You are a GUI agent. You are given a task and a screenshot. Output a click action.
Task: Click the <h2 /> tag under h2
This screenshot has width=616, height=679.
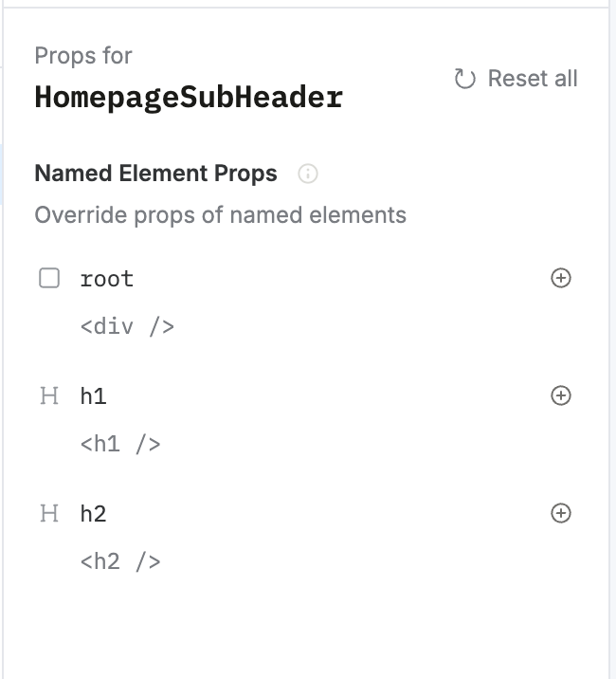coord(120,561)
